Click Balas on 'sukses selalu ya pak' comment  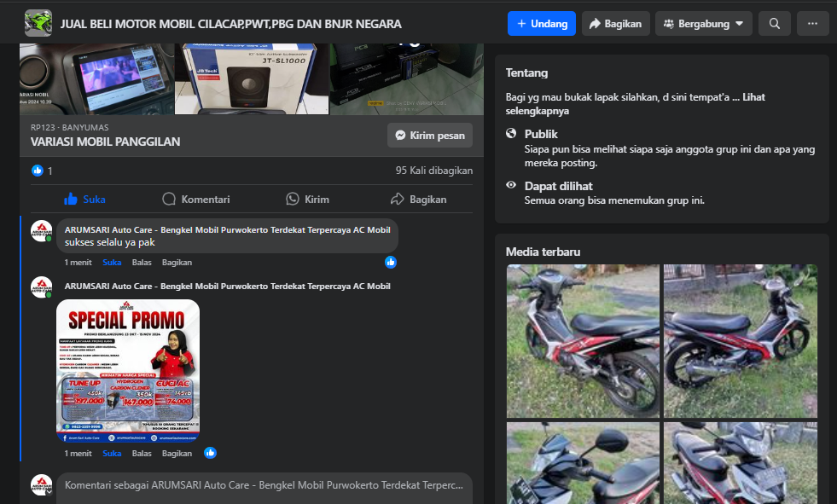[x=142, y=263]
